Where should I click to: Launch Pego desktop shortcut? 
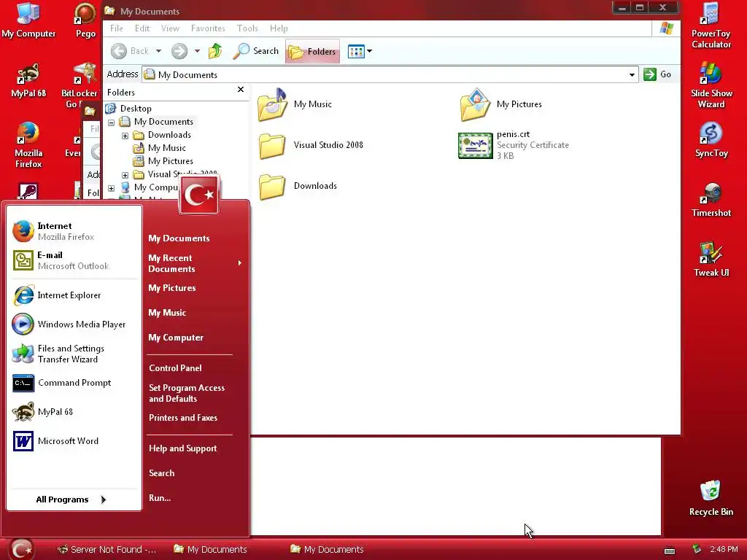click(x=85, y=20)
